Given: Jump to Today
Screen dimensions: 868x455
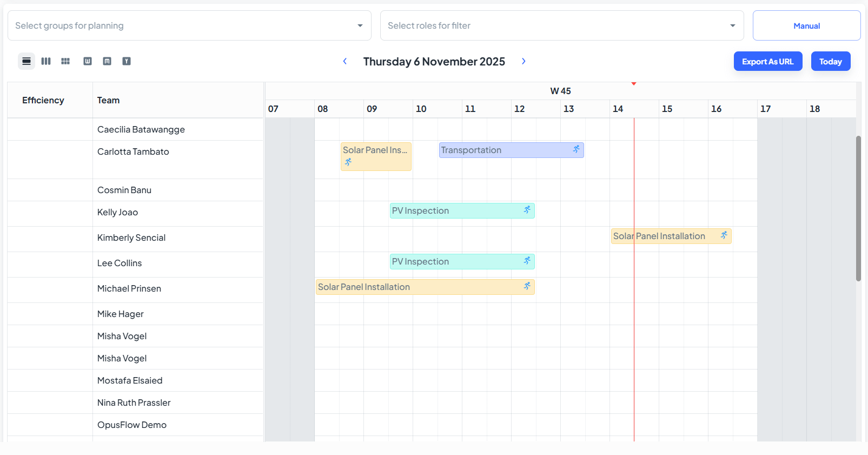Looking at the screenshot, I should pos(831,61).
